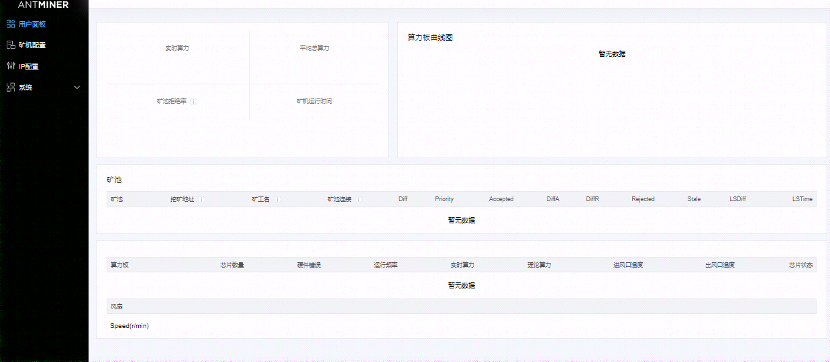Viewport: 830px width, 362px height.
Task: Click the ANTMINER logo
Action: [x=43, y=5]
